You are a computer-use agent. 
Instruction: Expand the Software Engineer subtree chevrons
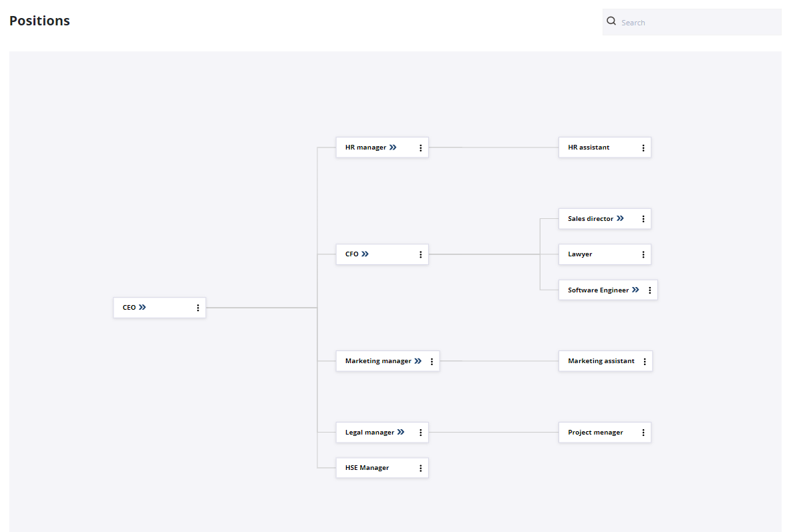point(635,290)
